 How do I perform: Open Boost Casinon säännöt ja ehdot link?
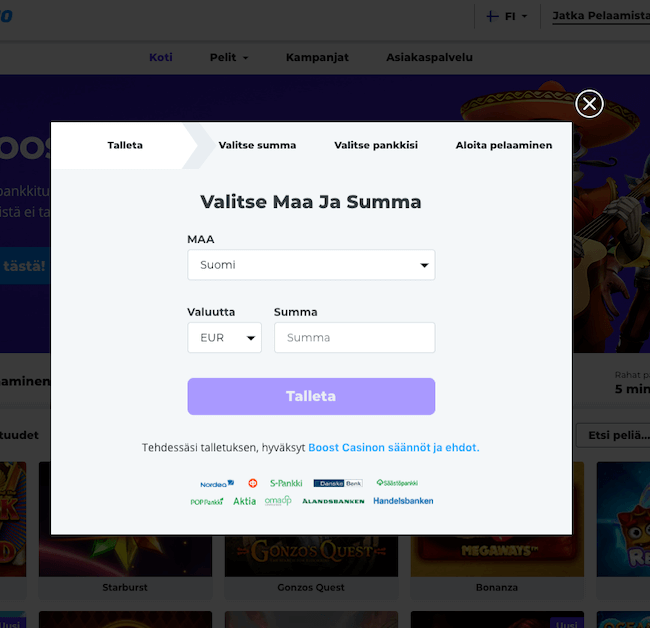394,448
